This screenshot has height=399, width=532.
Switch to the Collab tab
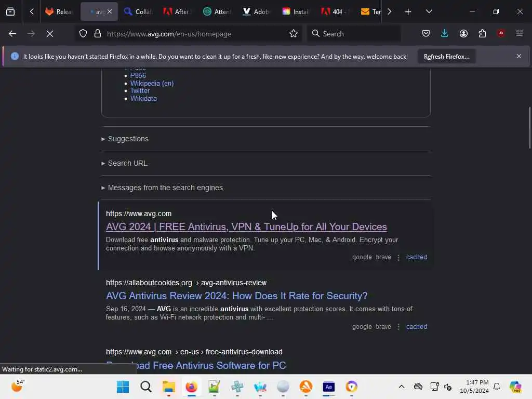[138, 11]
